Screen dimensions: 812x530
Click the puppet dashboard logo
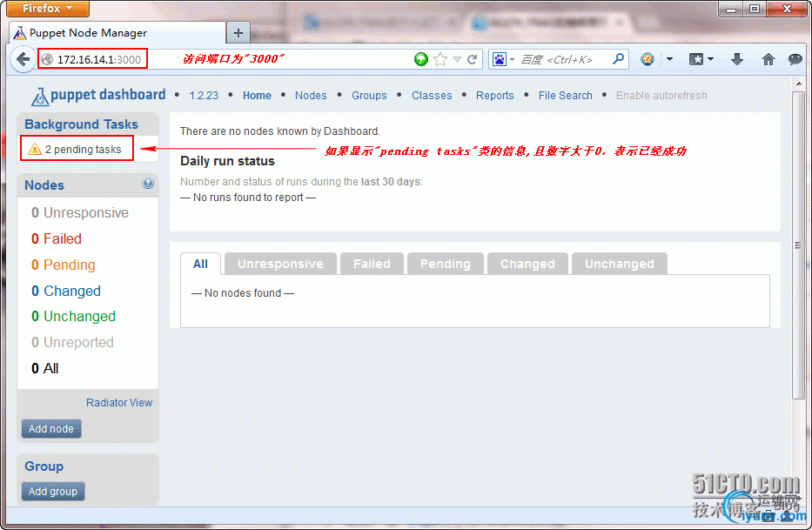pyautogui.click(x=98, y=96)
